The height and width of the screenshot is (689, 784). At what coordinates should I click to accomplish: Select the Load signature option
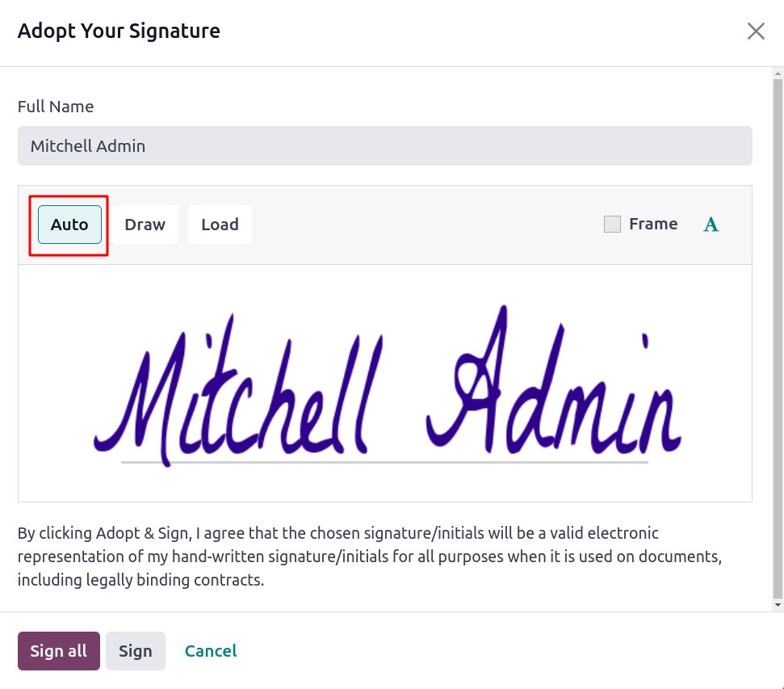220,225
